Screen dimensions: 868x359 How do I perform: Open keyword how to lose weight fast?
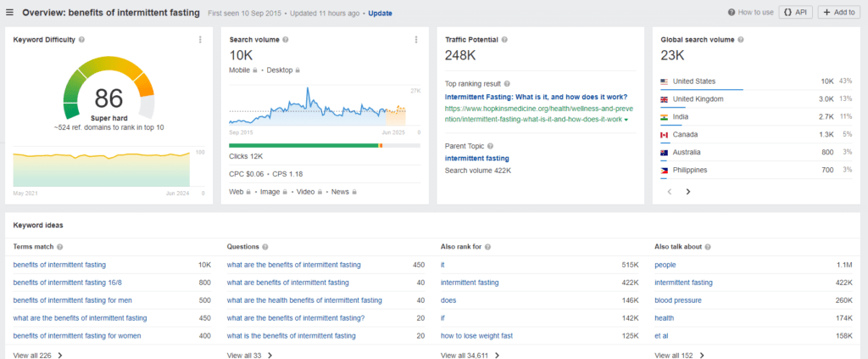coord(476,336)
